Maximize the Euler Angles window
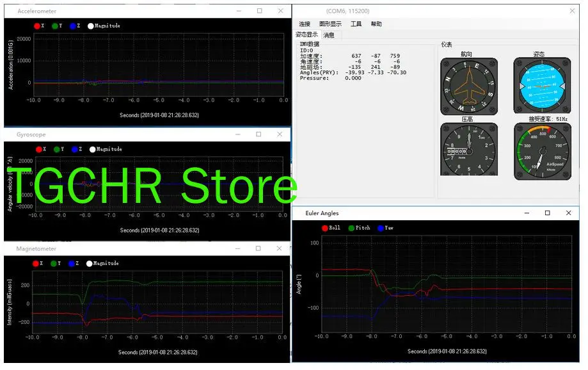Image resolution: width=588 pixels, height=370 pixels. click(x=548, y=213)
